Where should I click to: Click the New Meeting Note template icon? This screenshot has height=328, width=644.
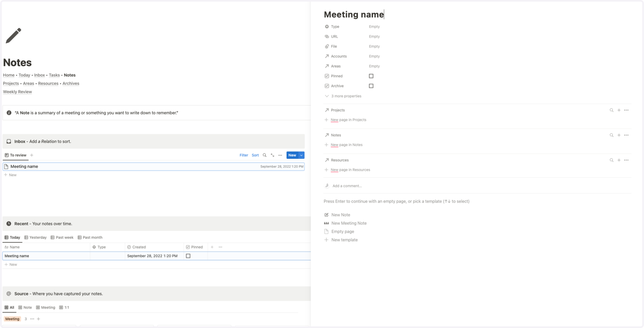[326, 223]
